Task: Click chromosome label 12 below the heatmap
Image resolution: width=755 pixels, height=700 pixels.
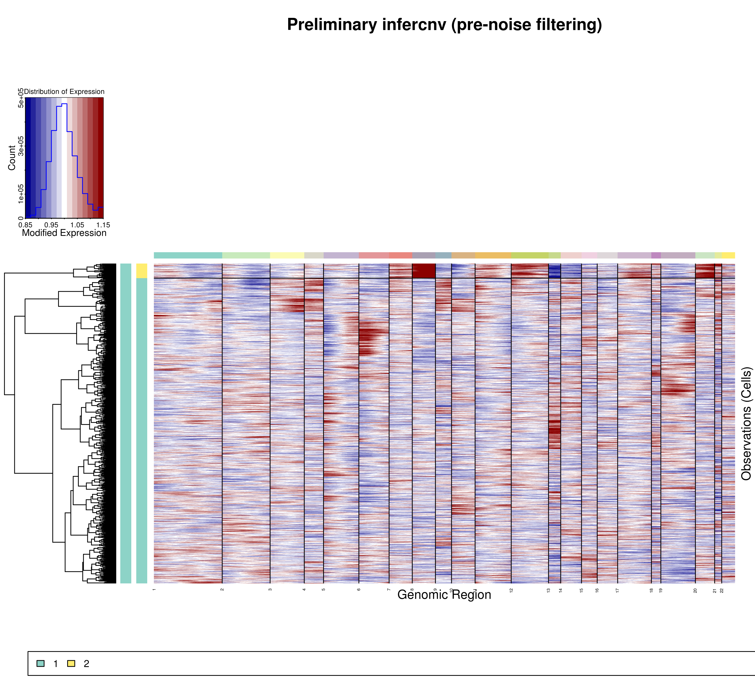Action: pyautogui.click(x=511, y=590)
